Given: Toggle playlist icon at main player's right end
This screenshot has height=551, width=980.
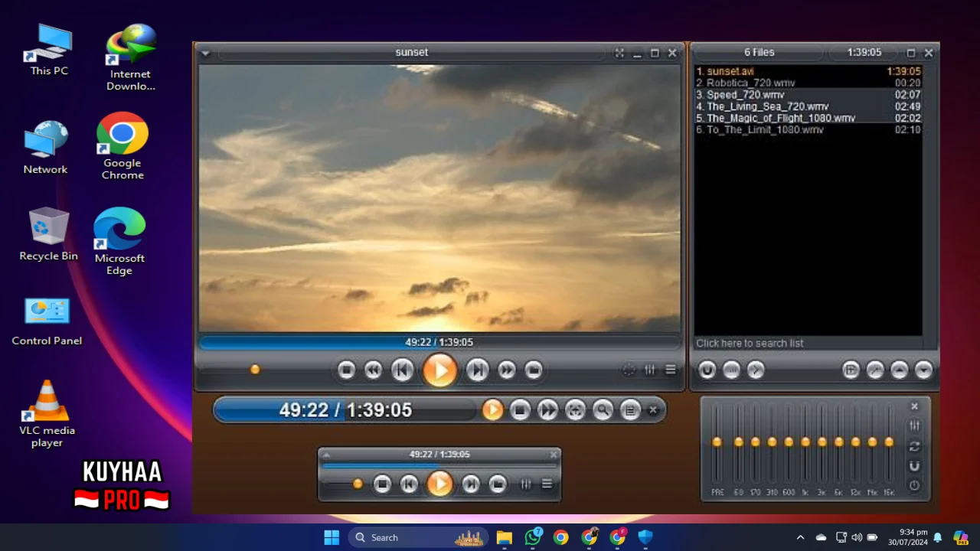Looking at the screenshot, I should (x=671, y=370).
